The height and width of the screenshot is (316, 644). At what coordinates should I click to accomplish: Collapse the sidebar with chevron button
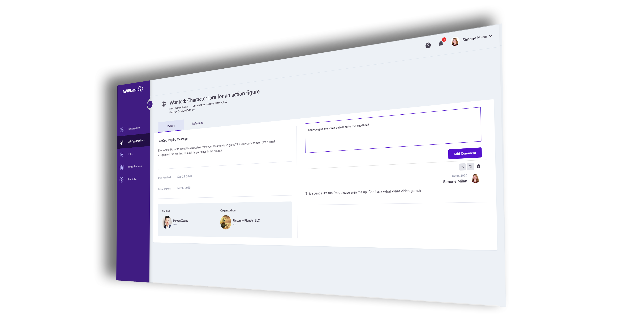(x=150, y=104)
